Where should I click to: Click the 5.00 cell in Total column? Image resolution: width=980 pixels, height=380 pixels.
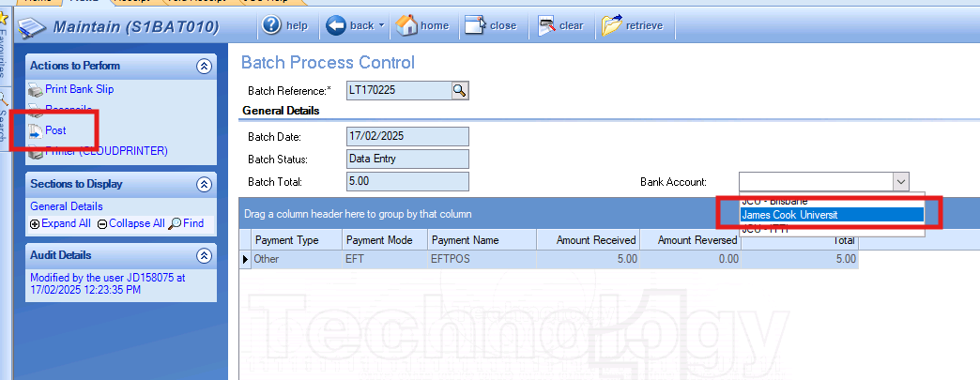(x=800, y=259)
